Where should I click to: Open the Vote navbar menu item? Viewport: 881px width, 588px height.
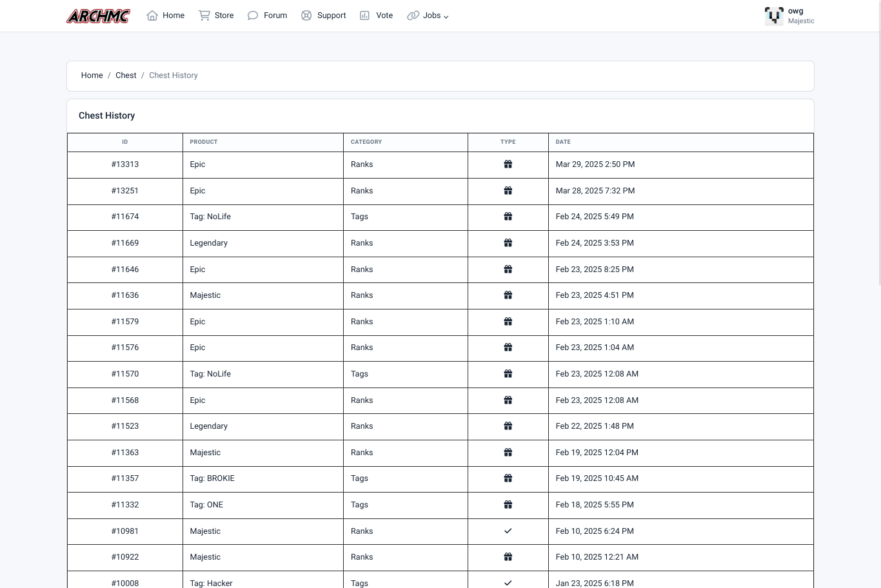pyautogui.click(x=376, y=15)
